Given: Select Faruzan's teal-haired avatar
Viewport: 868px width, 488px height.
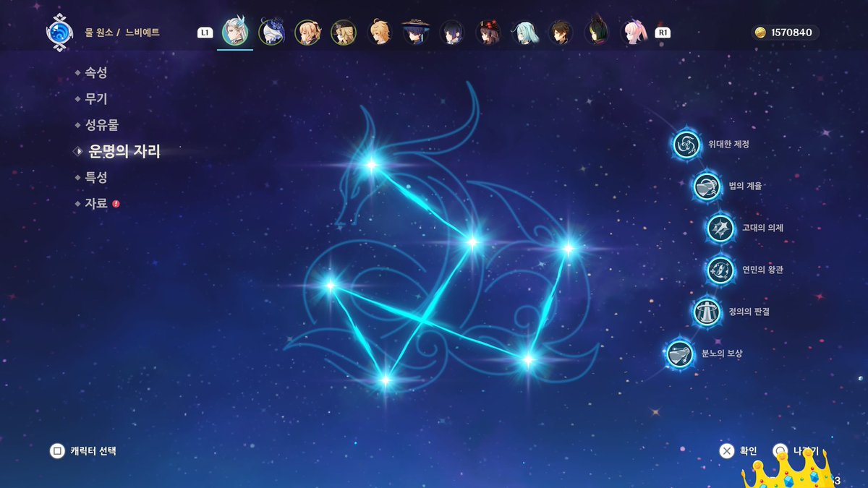Looking at the screenshot, I should click(524, 33).
